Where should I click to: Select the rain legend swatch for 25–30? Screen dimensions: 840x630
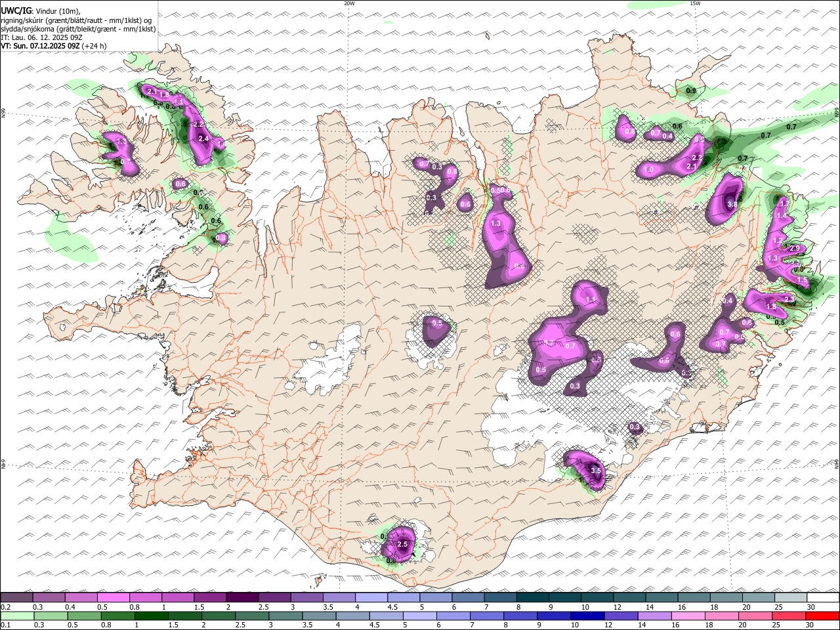[x=789, y=616]
